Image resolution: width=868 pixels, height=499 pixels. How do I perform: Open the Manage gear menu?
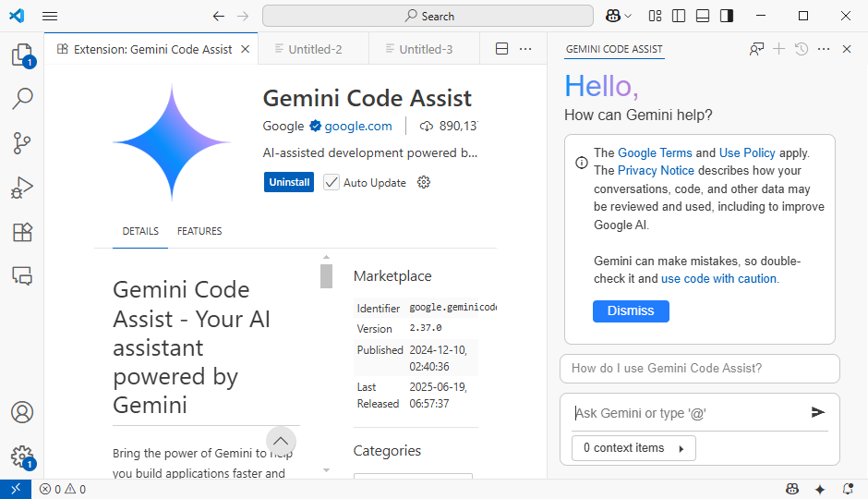tap(22, 456)
